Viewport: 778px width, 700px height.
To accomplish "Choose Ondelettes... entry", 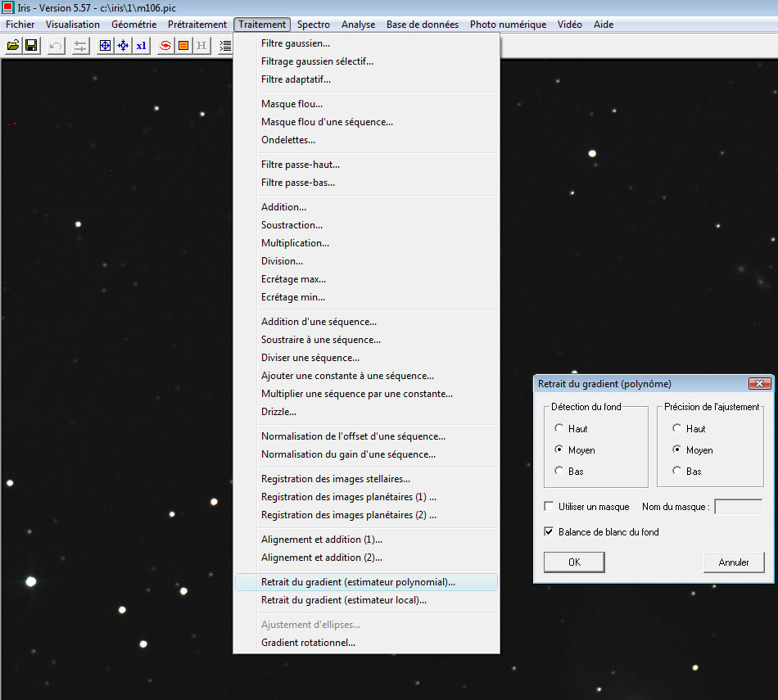I will (x=366, y=139).
